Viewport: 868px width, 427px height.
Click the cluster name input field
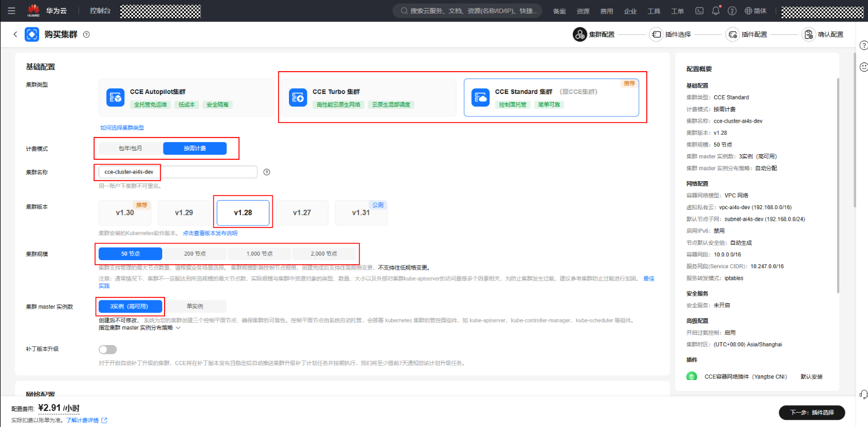tap(178, 172)
